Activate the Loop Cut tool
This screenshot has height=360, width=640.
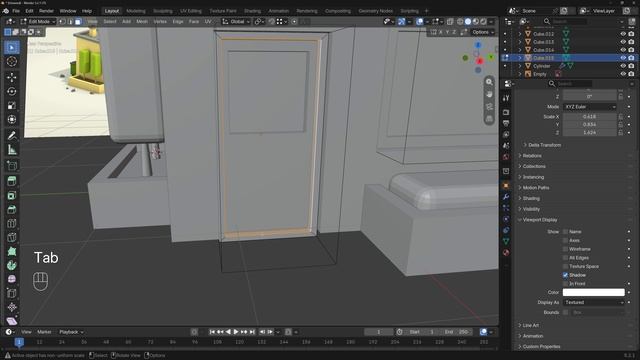12,223
